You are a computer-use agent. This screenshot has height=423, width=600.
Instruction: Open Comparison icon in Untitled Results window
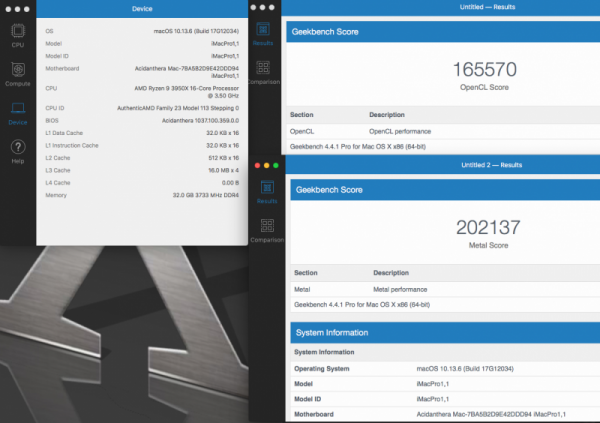click(263, 68)
